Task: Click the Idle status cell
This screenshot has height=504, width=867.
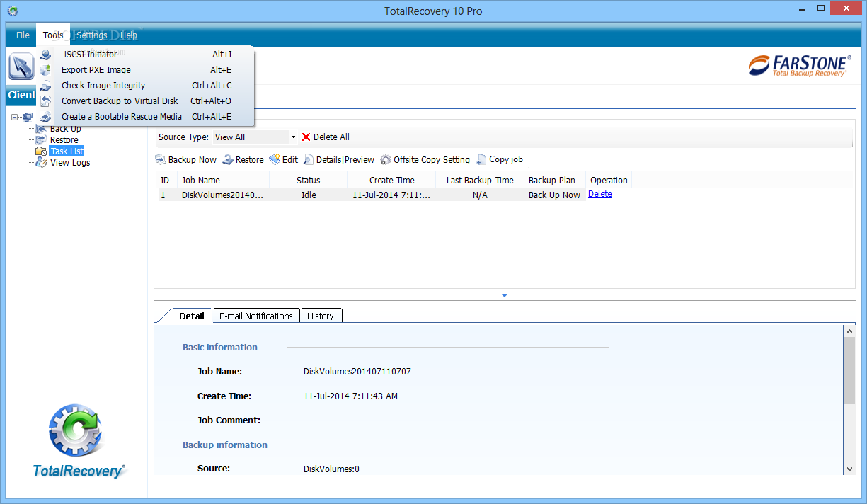Action: click(309, 195)
